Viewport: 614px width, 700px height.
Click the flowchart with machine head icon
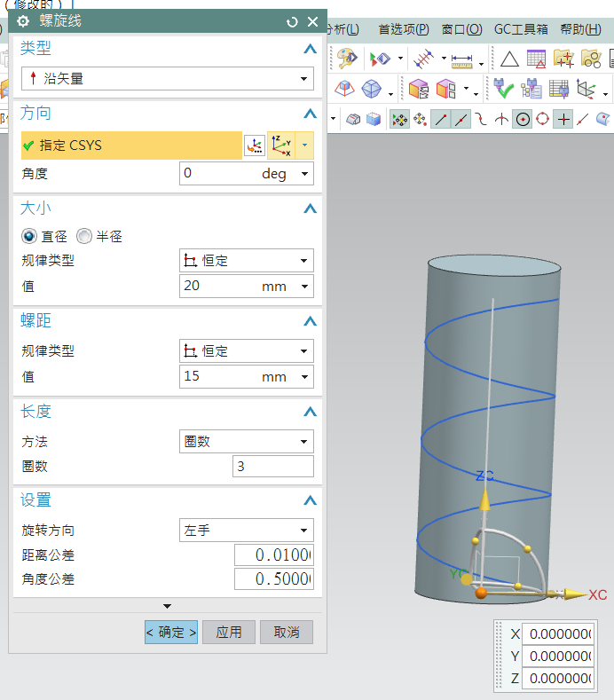pyautogui.click(x=531, y=89)
